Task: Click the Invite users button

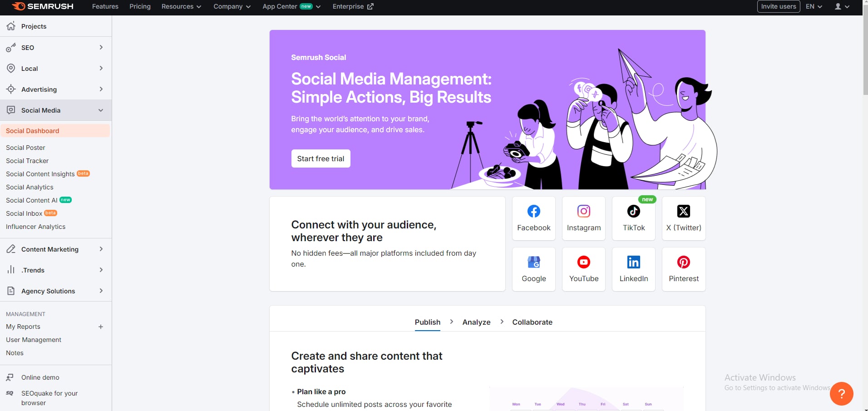Action: point(778,6)
